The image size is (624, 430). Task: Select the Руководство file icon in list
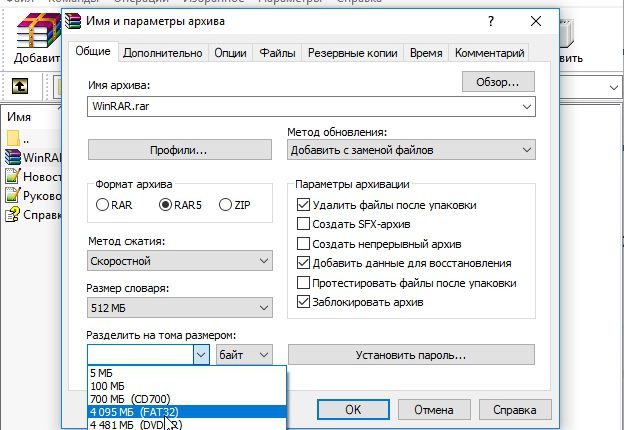tap(13, 195)
